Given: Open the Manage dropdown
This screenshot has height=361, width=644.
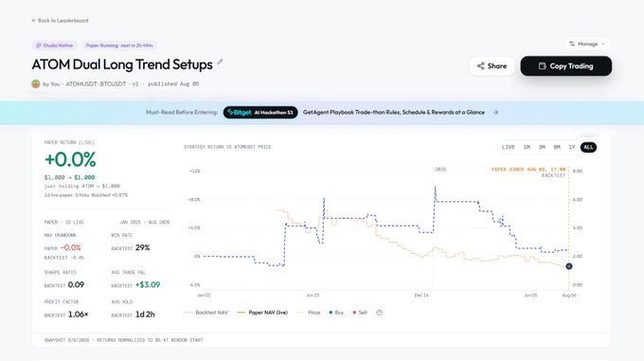Looking at the screenshot, I should click(587, 44).
